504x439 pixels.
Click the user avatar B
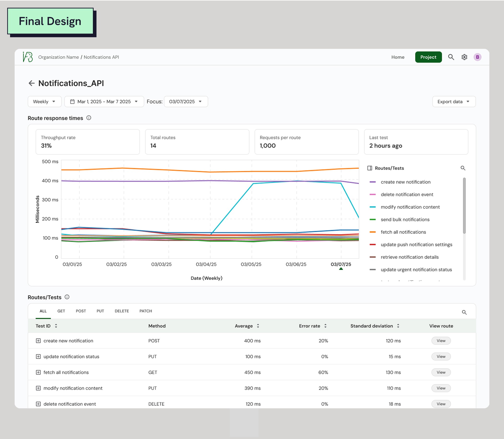pyautogui.click(x=477, y=57)
